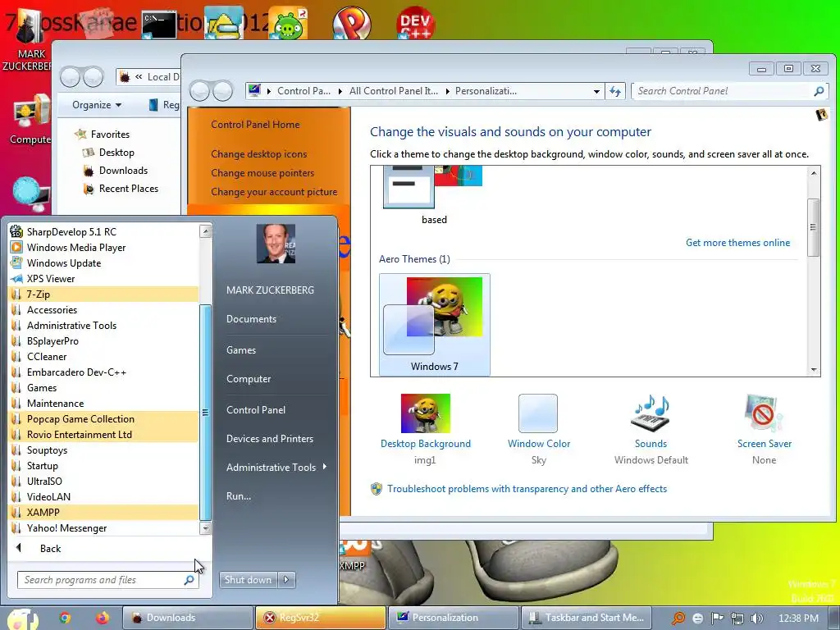Click the refresh button beside address bar
Screen dimensions: 840x630
pos(615,92)
